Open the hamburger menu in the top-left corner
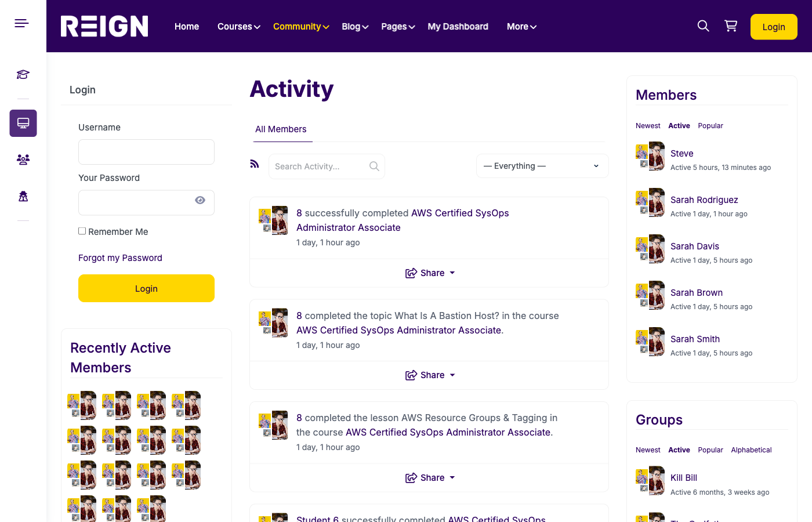 21,23
